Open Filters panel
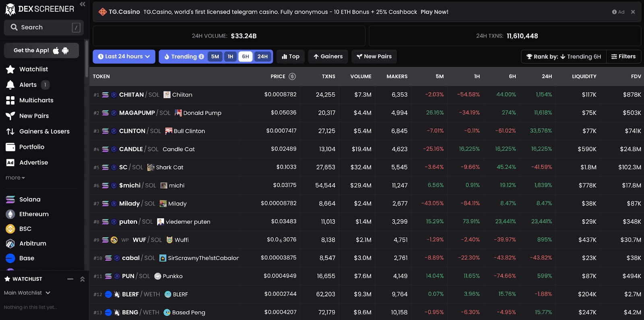This screenshot has height=320, width=644. [x=623, y=57]
